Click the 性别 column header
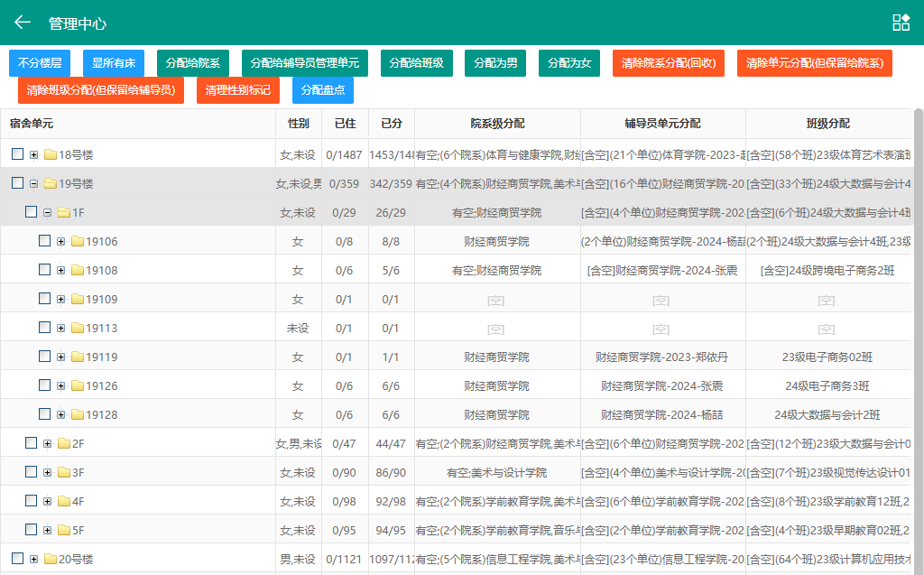 coord(298,124)
